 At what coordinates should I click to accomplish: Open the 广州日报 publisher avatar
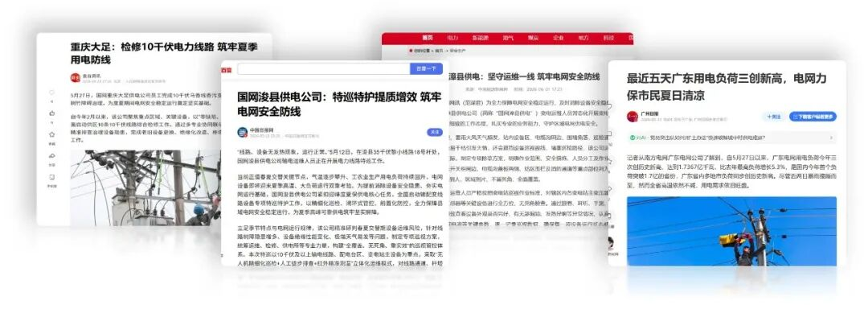(x=633, y=117)
